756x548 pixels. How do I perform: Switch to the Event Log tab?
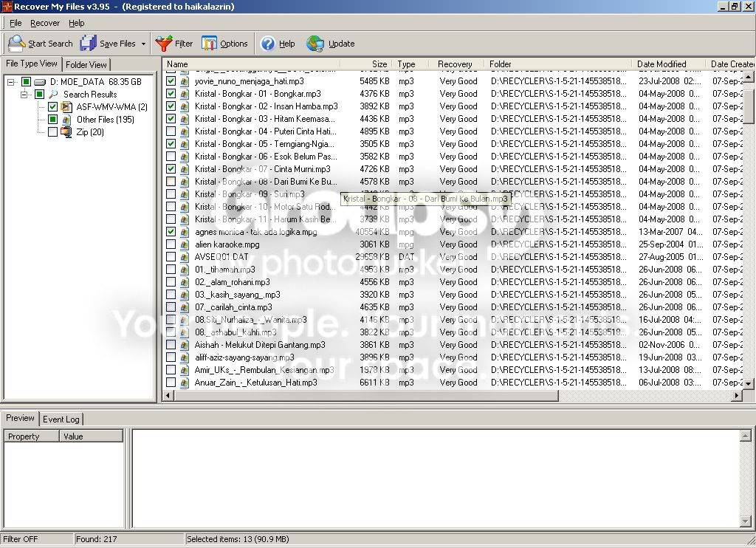tap(61, 419)
